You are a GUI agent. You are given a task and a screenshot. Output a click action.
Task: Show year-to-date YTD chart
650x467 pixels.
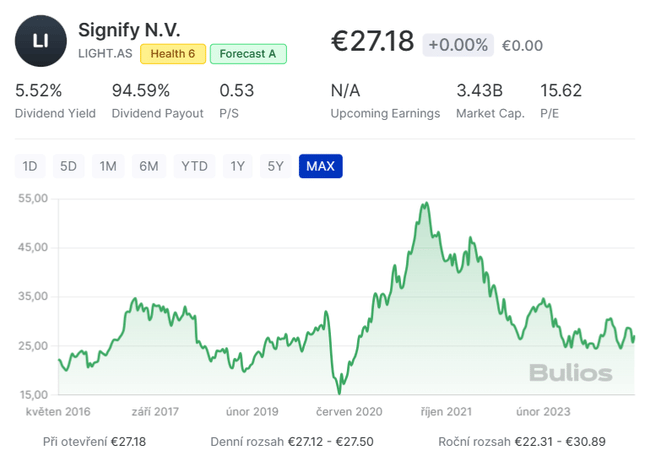[194, 166]
